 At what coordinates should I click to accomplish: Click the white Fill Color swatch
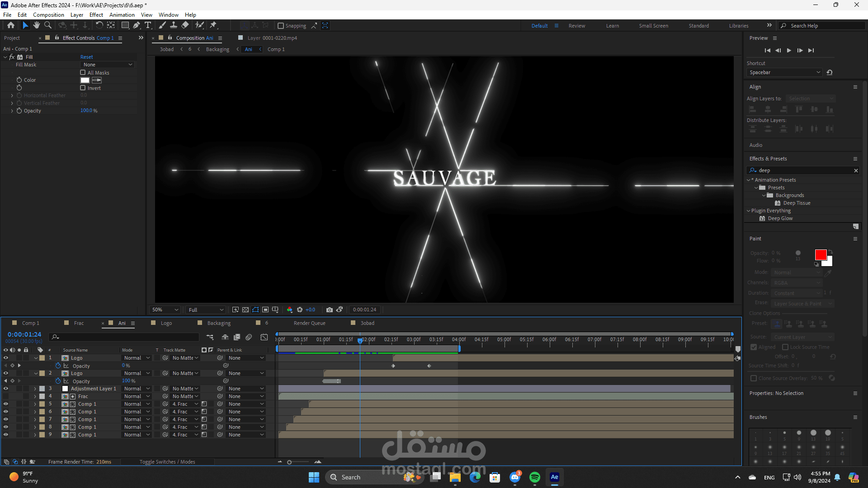(85, 80)
